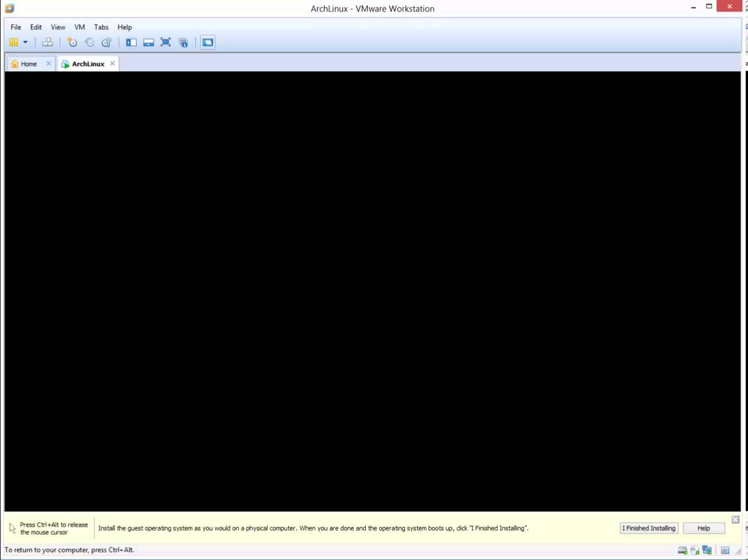The height and width of the screenshot is (560, 748).
Task: Click the I Finished Installing button
Action: point(649,528)
